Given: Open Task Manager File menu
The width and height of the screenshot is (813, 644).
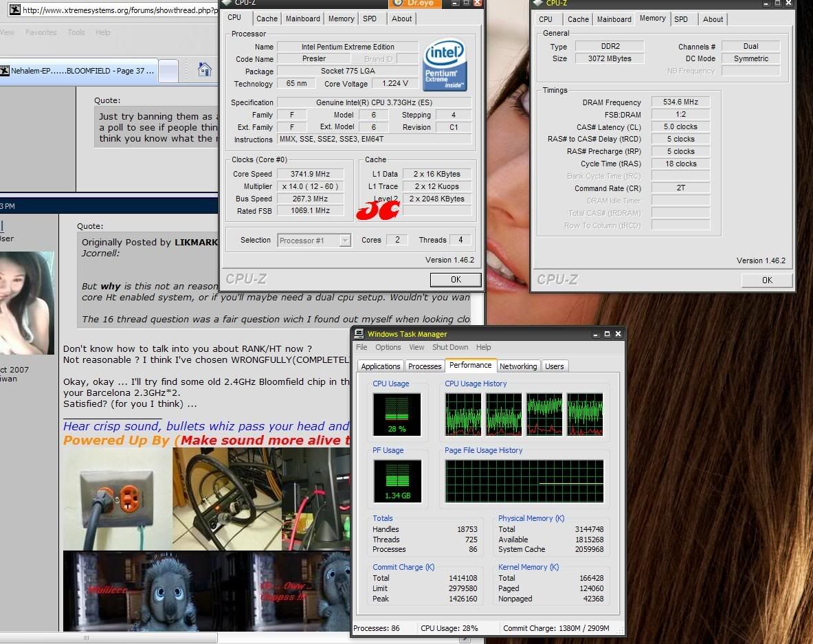Looking at the screenshot, I should point(361,347).
